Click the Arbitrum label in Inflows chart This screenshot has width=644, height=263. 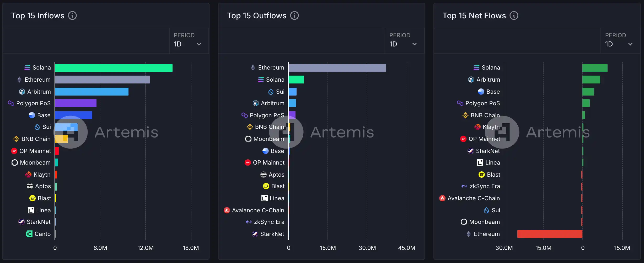39,92
